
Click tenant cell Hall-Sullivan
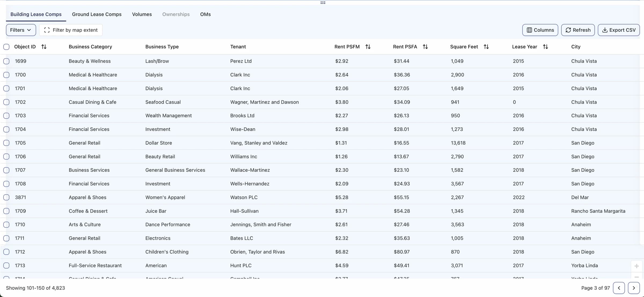244,211
